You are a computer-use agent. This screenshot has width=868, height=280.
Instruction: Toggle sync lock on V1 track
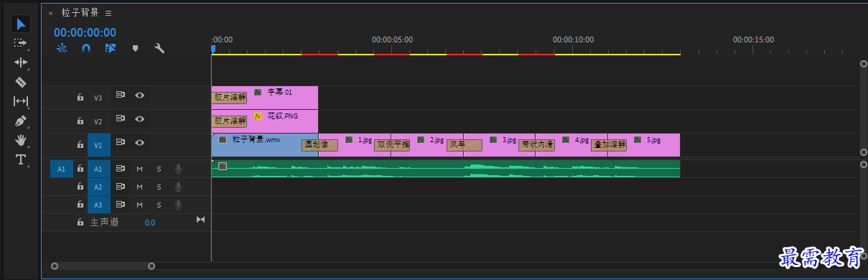[x=121, y=142]
